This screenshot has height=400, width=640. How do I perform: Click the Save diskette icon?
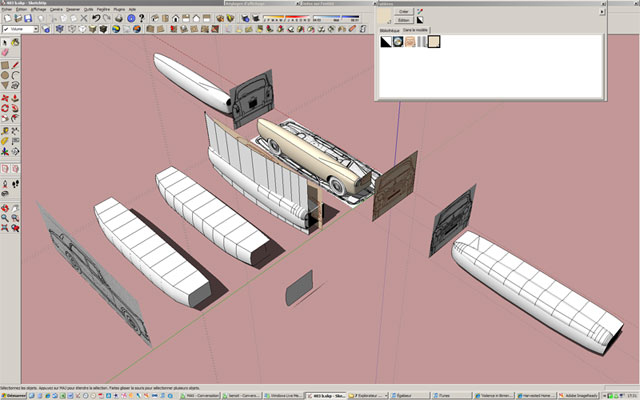click(x=30, y=18)
